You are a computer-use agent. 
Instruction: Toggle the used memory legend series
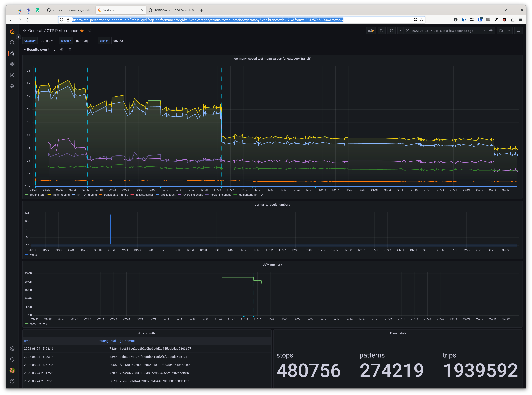[38, 324]
